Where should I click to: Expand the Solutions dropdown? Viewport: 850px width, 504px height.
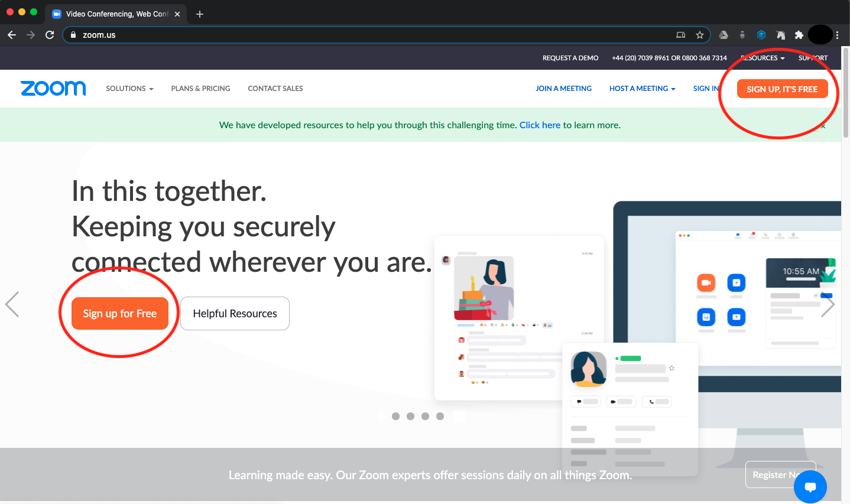coord(129,89)
